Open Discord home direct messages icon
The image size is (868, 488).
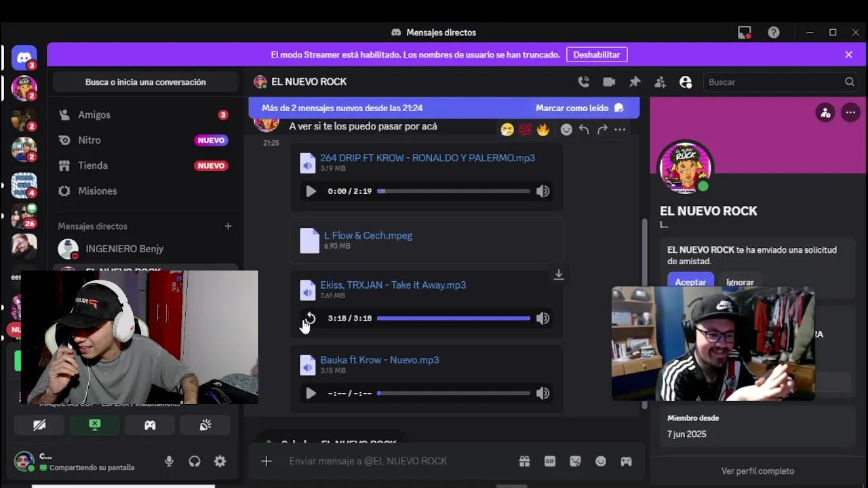24,58
